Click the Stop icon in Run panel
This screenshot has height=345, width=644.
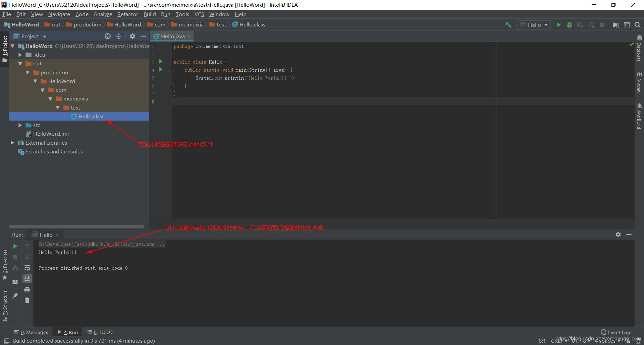click(15, 257)
